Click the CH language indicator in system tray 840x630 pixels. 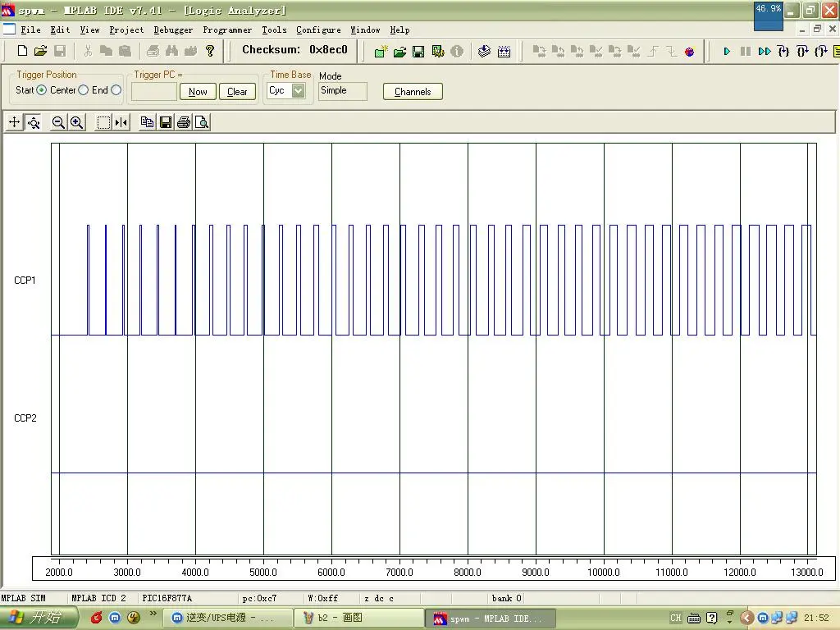click(676, 618)
